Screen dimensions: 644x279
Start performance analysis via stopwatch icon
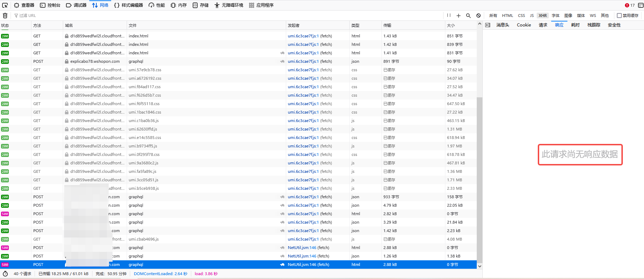[5, 274]
